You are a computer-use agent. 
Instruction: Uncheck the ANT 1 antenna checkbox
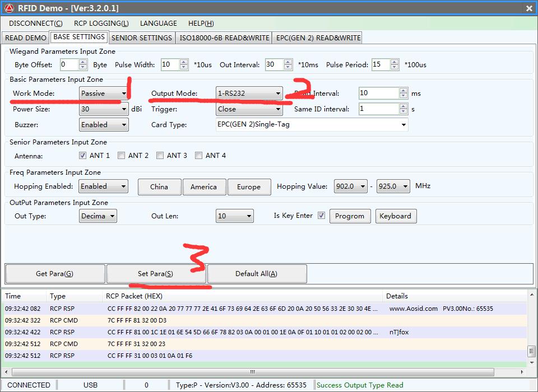[83, 156]
